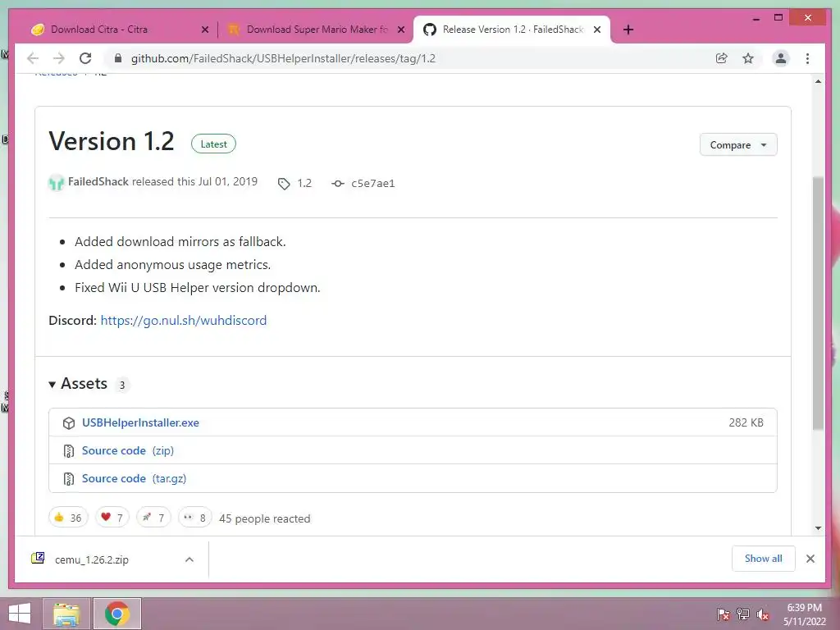Open Action Center flag tray icon
The width and height of the screenshot is (840, 630).
[x=723, y=614]
